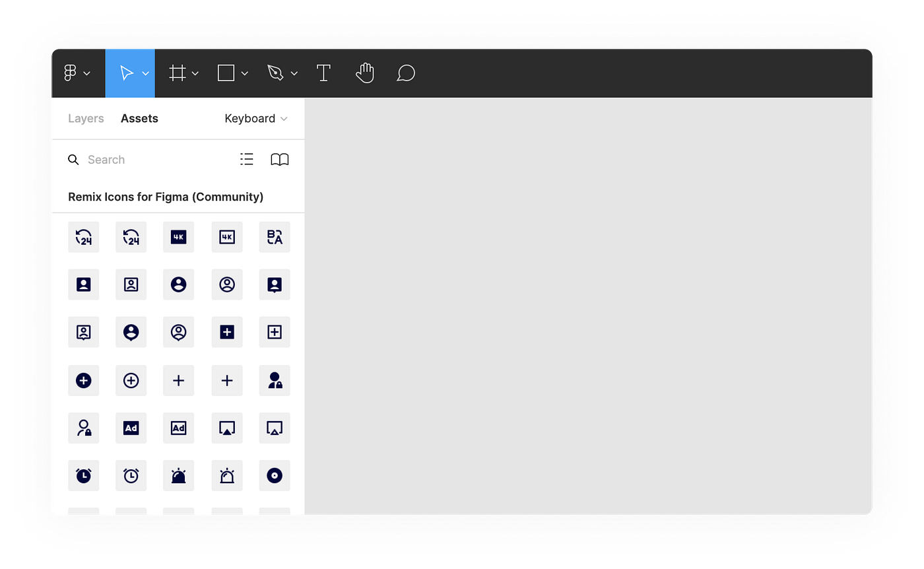The image size is (924, 569).
Task: Pick the outlined admin user lock icon
Action: [84, 428]
